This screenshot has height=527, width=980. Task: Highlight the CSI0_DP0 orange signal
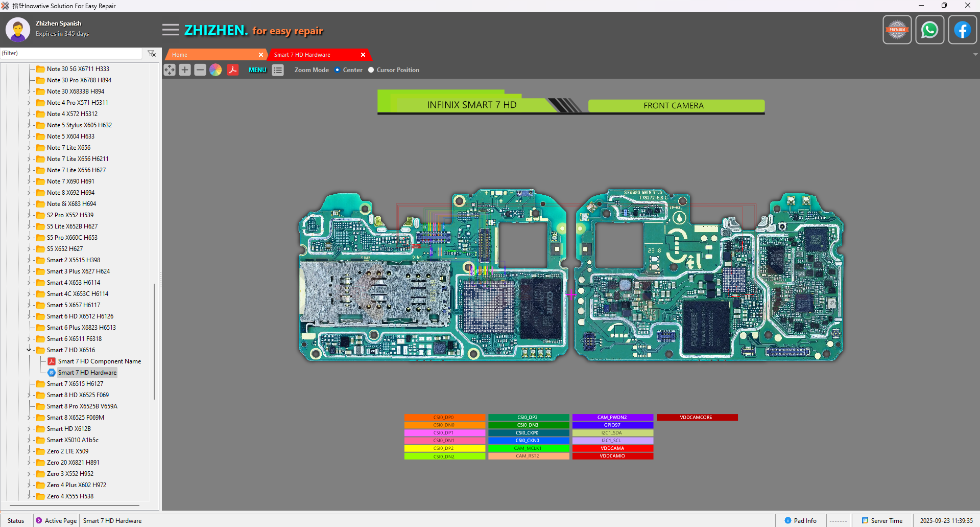444,418
